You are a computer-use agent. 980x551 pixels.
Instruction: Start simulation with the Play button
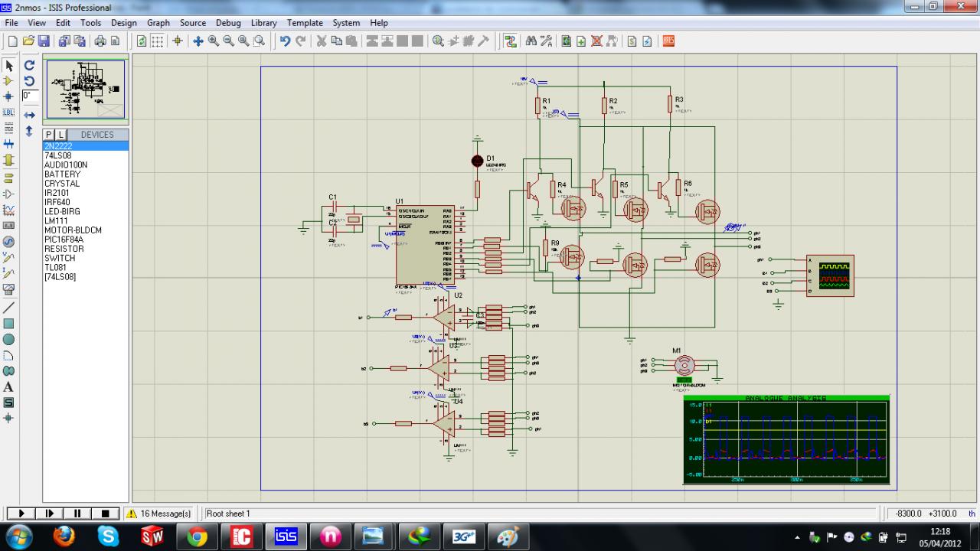tap(21, 514)
